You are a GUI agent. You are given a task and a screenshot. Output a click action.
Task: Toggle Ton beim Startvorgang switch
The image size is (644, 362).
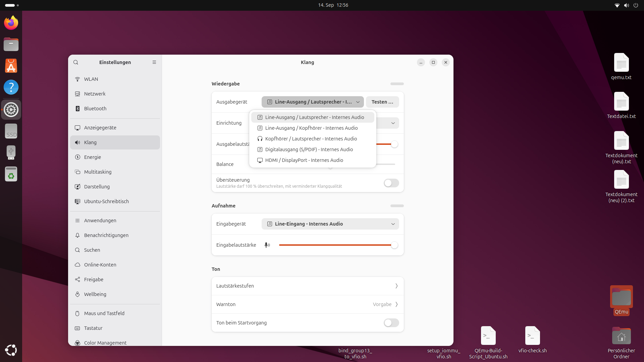[391, 323]
